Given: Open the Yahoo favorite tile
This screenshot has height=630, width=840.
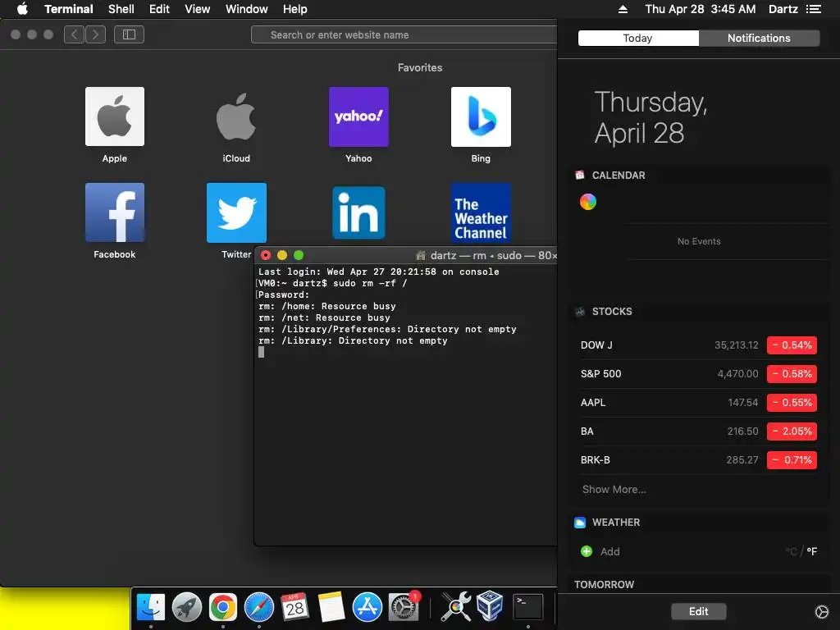Looking at the screenshot, I should [358, 116].
